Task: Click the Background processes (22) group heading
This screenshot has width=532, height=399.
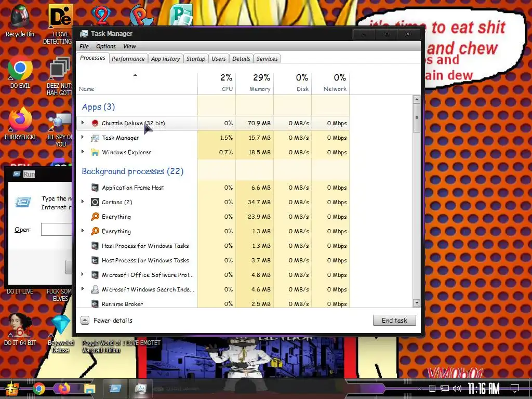Action: (132, 171)
